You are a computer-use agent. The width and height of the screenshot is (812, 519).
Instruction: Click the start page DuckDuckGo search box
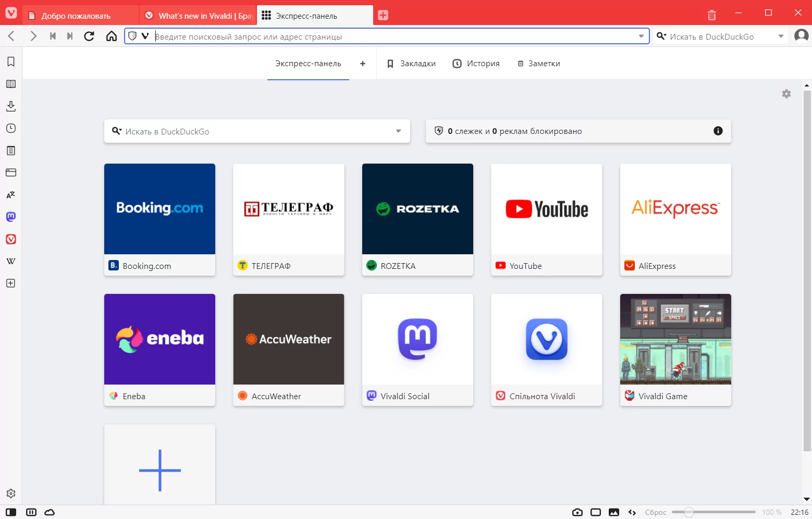click(x=257, y=131)
